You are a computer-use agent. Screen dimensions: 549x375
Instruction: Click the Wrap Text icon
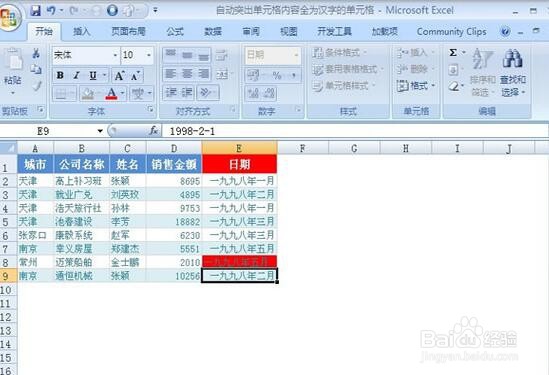coord(221,55)
